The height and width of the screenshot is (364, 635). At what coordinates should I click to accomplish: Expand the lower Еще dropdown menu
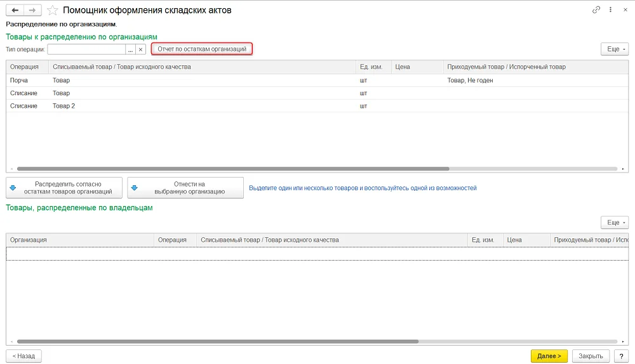[614, 223]
